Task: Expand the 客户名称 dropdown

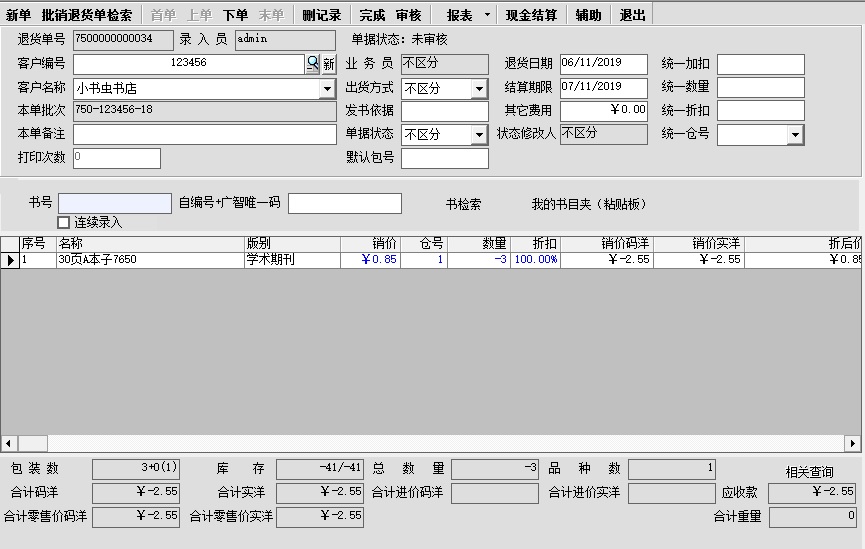Action: (327, 88)
